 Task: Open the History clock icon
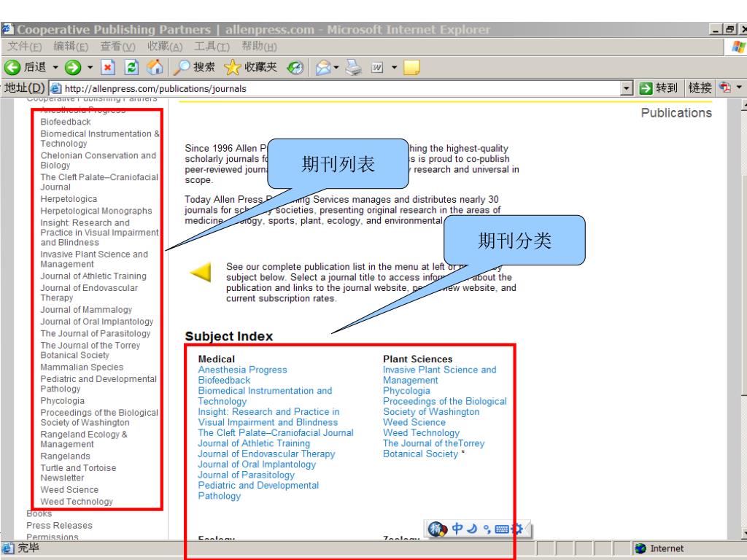[x=295, y=68]
